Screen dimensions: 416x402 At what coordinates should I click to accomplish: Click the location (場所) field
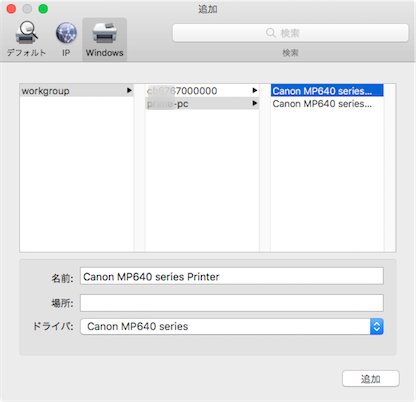(232, 303)
